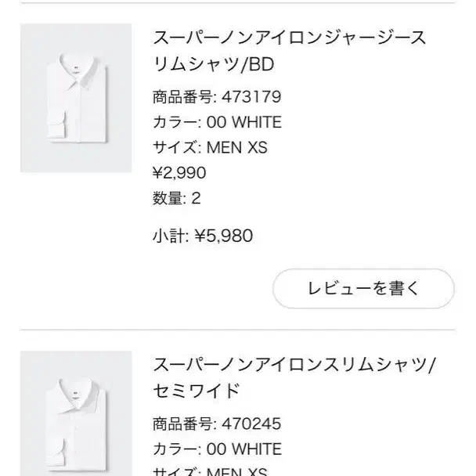
Task: Open the スーパーノンアイロンスリムシャツ/セミワイド title link
Action: pyautogui.click(x=294, y=377)
